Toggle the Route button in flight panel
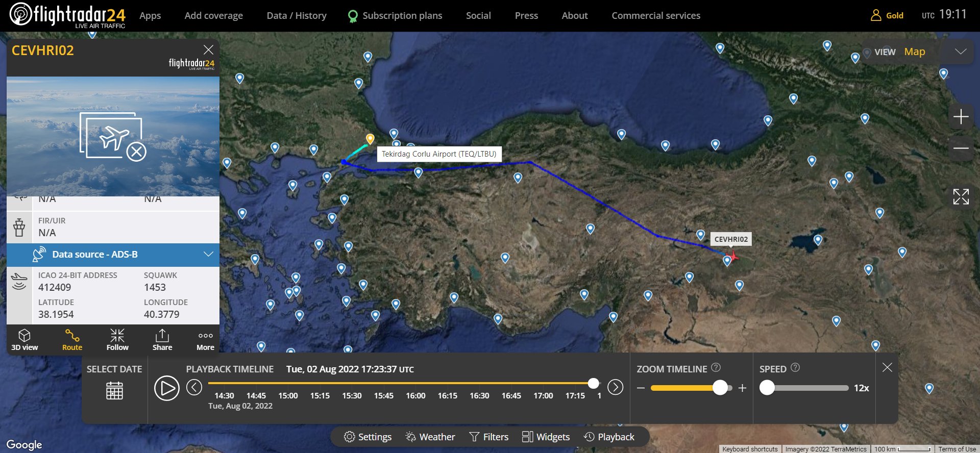980x453 pixels. pyautogui.click(x=72, y=340)
